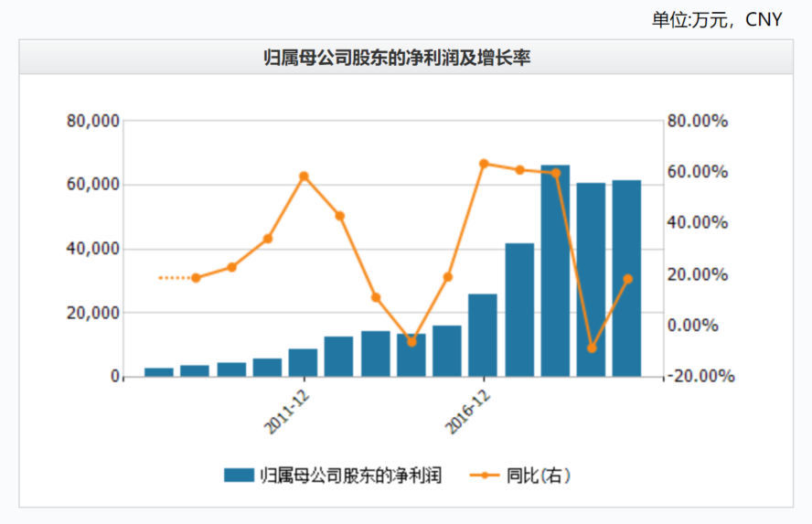This screenshot has height=524, width=812.
Task: Click left axis value 20,000
Action: [x=92, y=313]
